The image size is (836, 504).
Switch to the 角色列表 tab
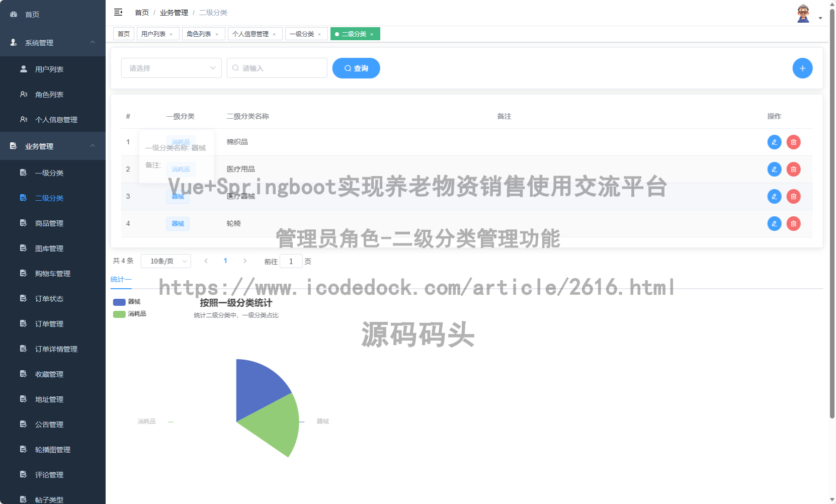[200, 34]
